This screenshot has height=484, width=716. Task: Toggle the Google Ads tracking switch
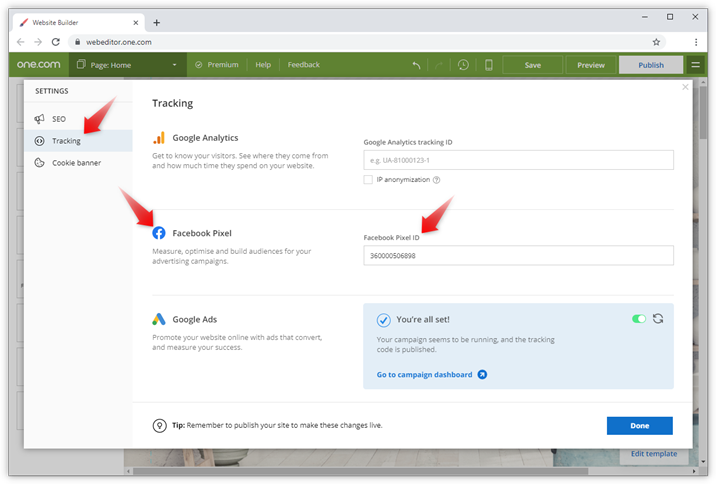[x=638, y=319]
